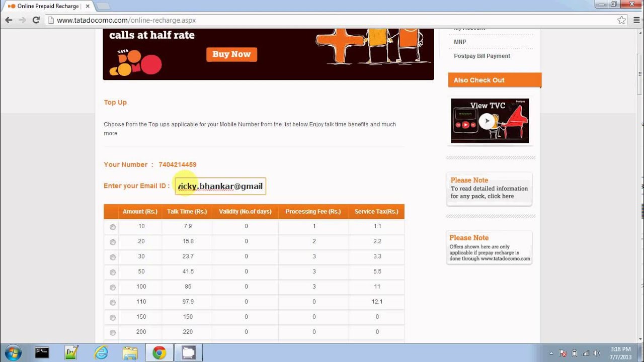Viewport: 644px width, 362px height.
Task: Click the Validity (No.of days) header
Action: [245, 212]
